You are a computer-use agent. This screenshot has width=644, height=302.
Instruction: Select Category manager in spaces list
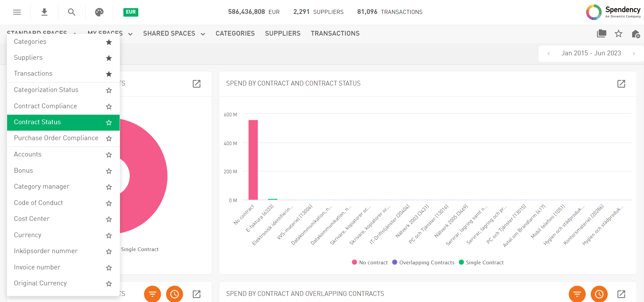point(41,187)
